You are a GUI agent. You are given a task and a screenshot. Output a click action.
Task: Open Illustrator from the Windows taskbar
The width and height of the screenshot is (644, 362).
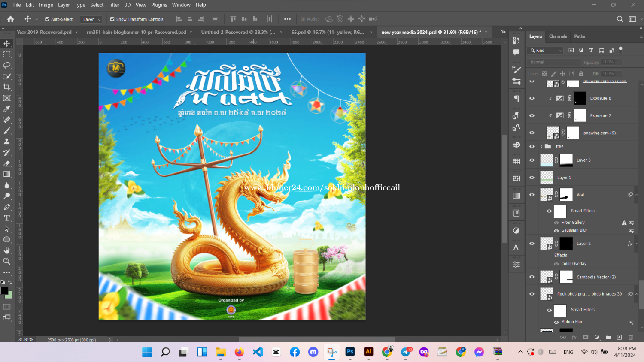coord(368,352)
